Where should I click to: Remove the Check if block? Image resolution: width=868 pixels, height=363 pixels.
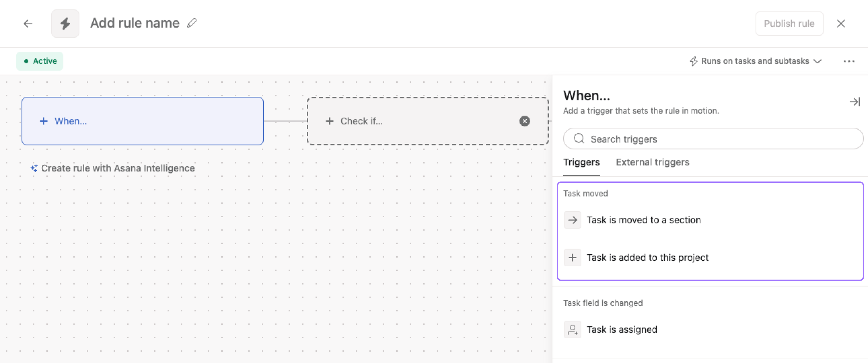[x=524, y=121]
